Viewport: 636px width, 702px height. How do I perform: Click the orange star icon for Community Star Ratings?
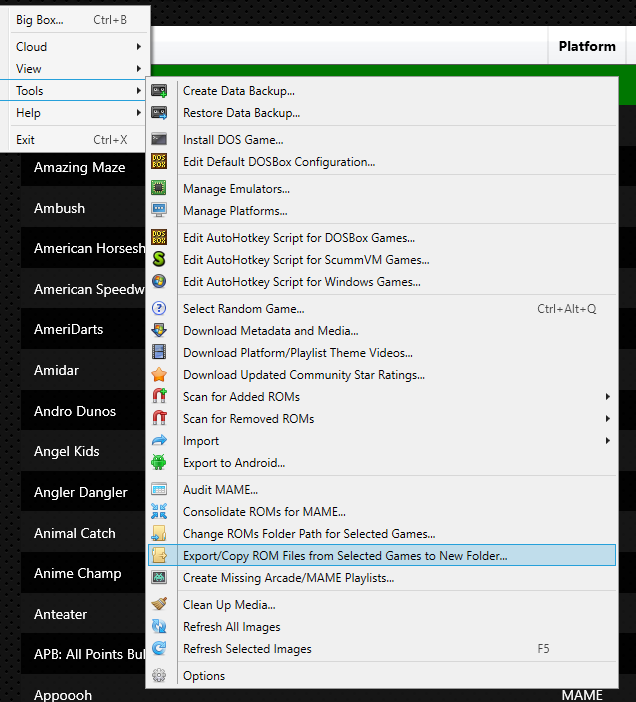coord(159,374)
